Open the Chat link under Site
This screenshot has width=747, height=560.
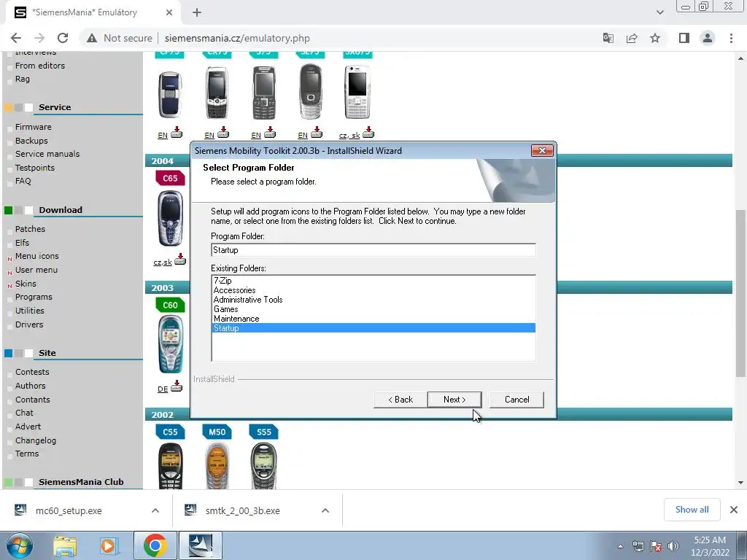[24, 413]
